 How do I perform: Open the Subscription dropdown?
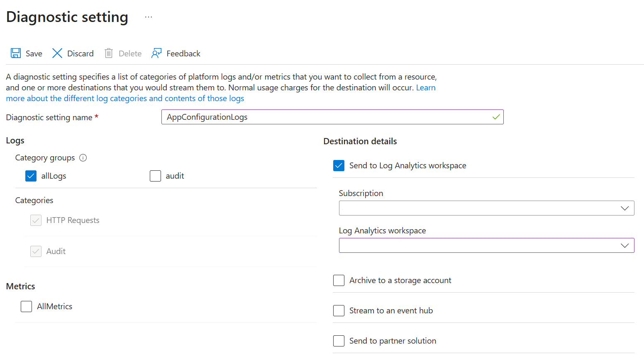click(486, 208)
